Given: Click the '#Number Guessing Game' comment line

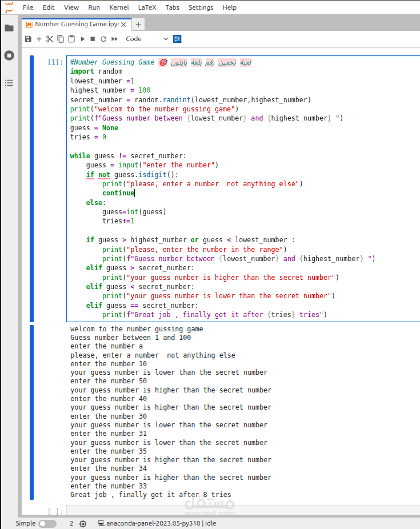Looking at the screenshot, I should [161, 62].
